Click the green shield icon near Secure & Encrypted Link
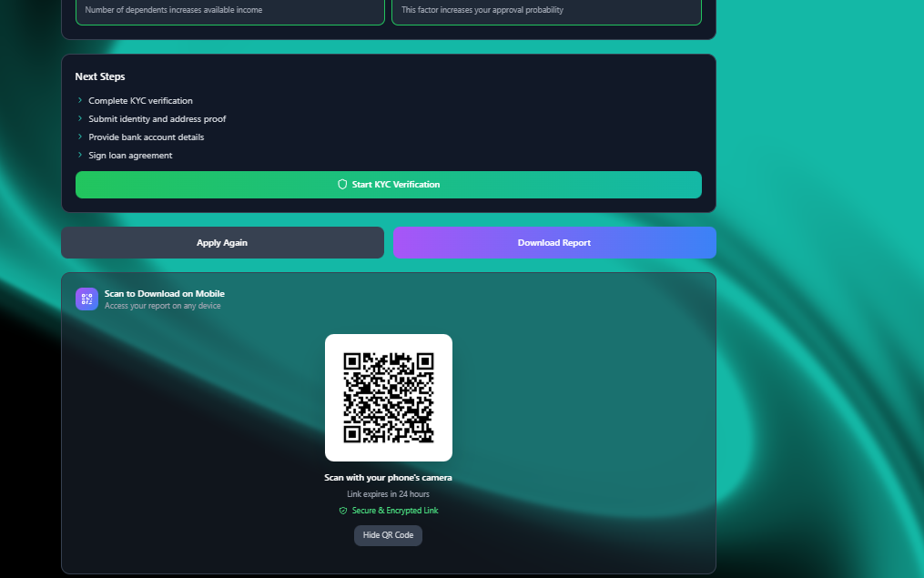Image resolution: width=924 pixels, height=578 pixels. pos(343,511)
